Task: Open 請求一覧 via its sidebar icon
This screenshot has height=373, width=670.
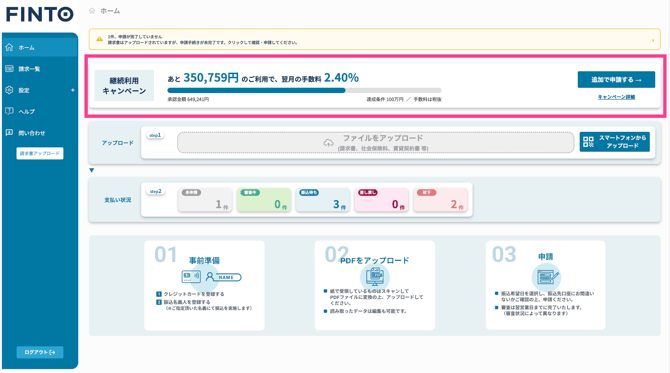Action: [9, 69]
